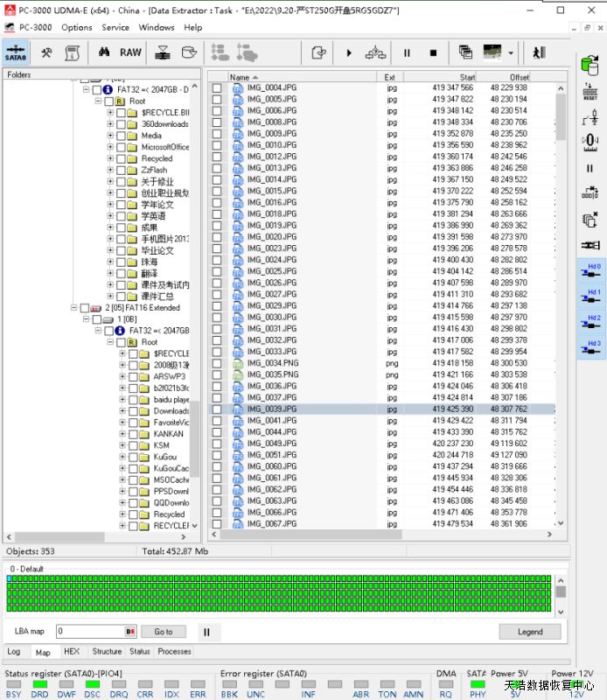607x700 pixels.
Task: Click the SATA0 port icon in toolbar
Action: (x=16, y=52)
